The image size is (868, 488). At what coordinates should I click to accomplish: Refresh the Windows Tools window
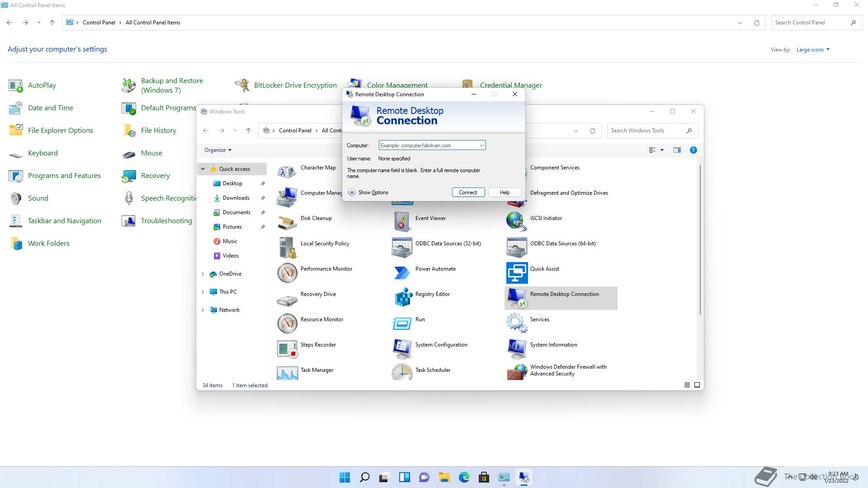[592, 131]
